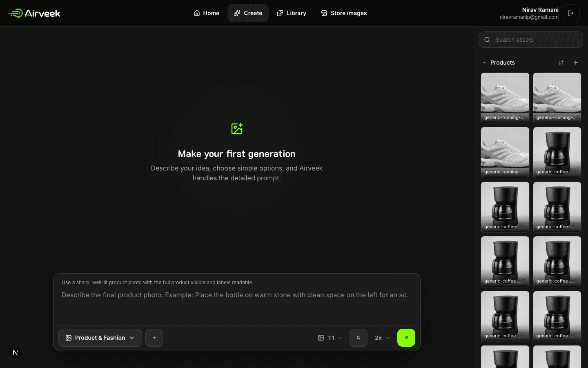Click the user name Nirav Ramani

coord(540,10)
